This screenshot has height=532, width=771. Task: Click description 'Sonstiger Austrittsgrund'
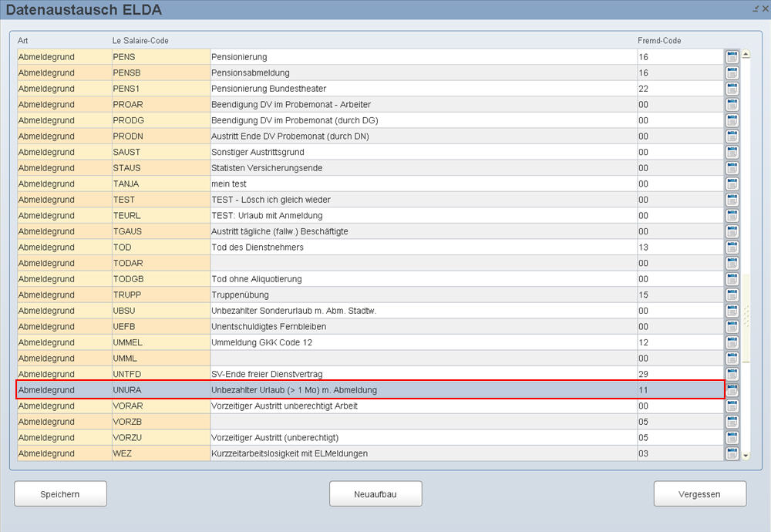click(424, 152)
